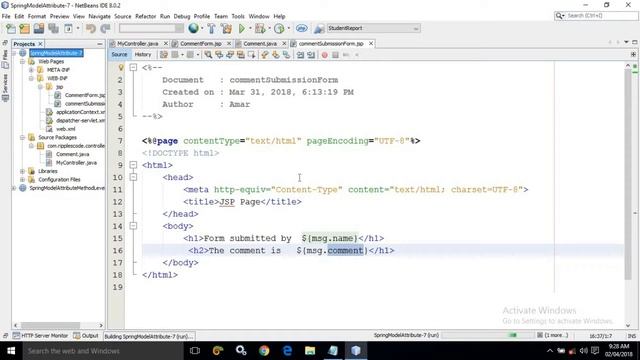Click the (1 more...) status link
This screenshot has height=360, width=640.
[556, 335]
